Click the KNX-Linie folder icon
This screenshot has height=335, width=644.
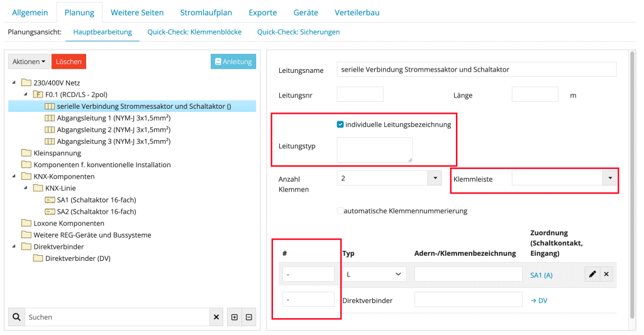[x=38, y=188]
